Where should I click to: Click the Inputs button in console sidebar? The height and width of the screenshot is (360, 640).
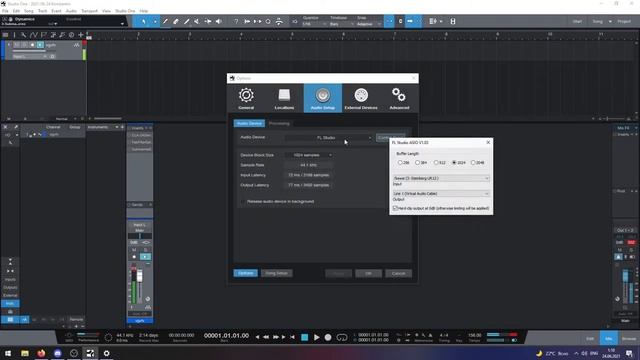[10, 280]
